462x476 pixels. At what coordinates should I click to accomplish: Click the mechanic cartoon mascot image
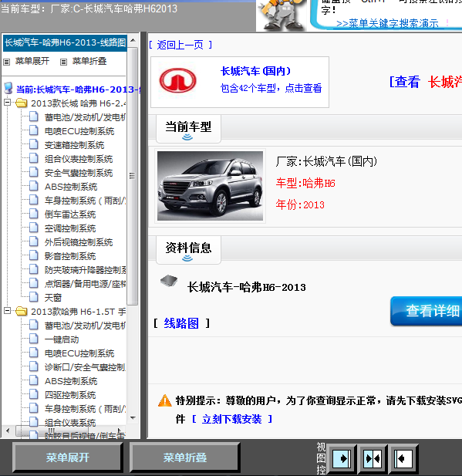(x=282, y=15)
